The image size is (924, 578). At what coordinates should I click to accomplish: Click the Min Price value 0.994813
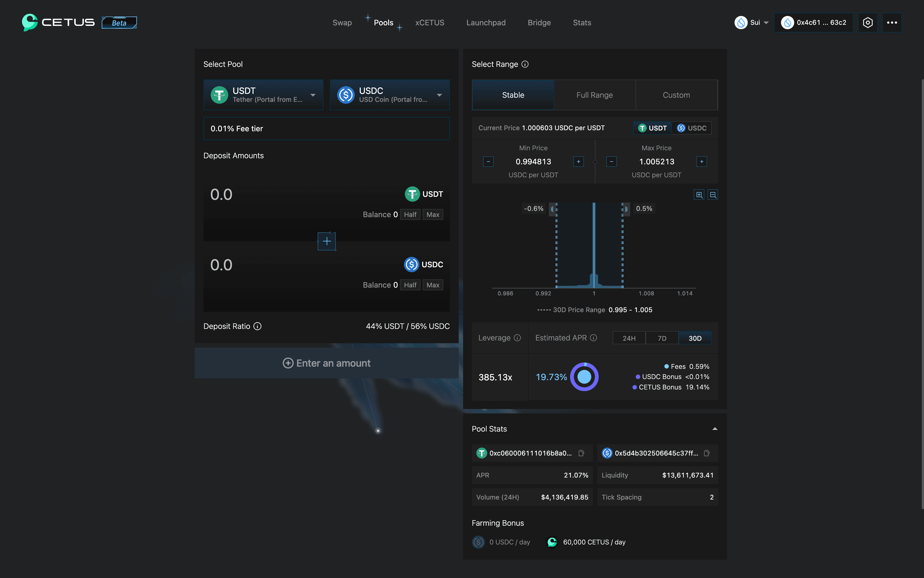[x=533, y=162]
